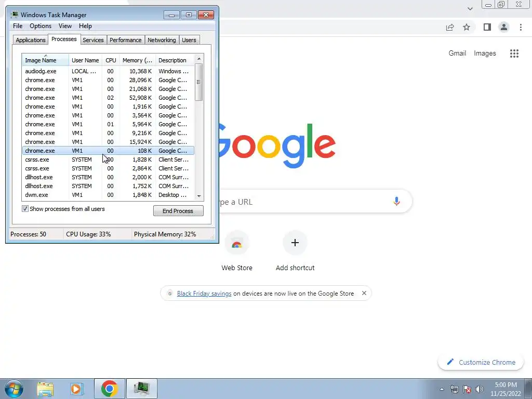Viewport: 532px width, 399px height.
Task: Sort processes by Description column
Action: 175,60
